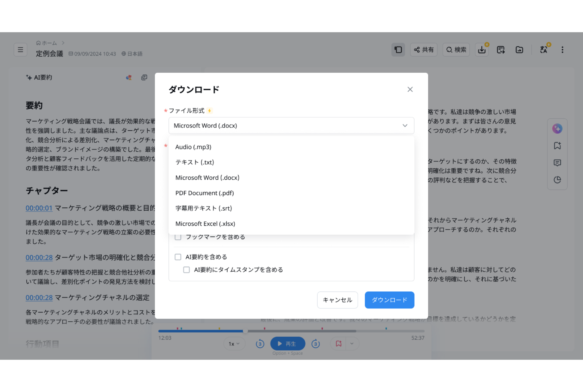Jump to chapter timestamp 00:00:01
Screen dimensions: 583x392
point(39,208)
